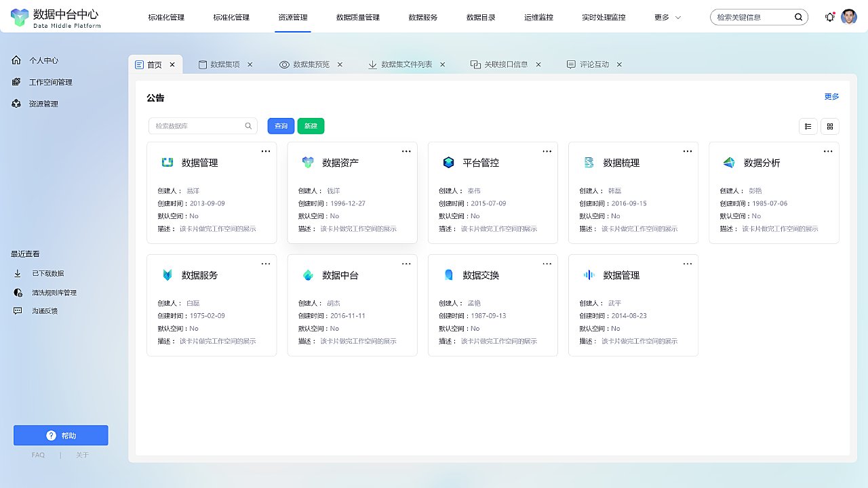Click the 数据中台中心 logo
Screen dimensions: 868x488
tap(56, 17)
